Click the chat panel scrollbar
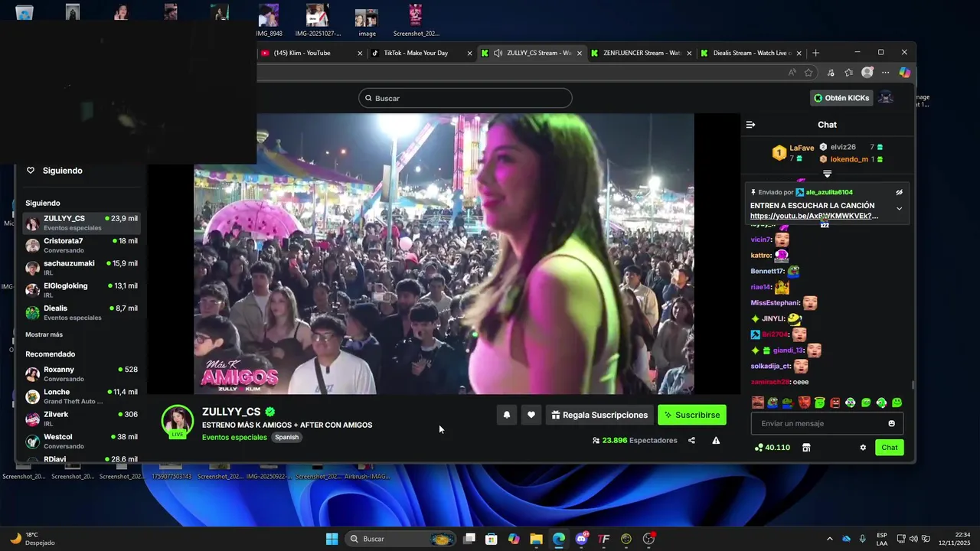980x551 pixels. pyautogui.click(x=912, y=385)
